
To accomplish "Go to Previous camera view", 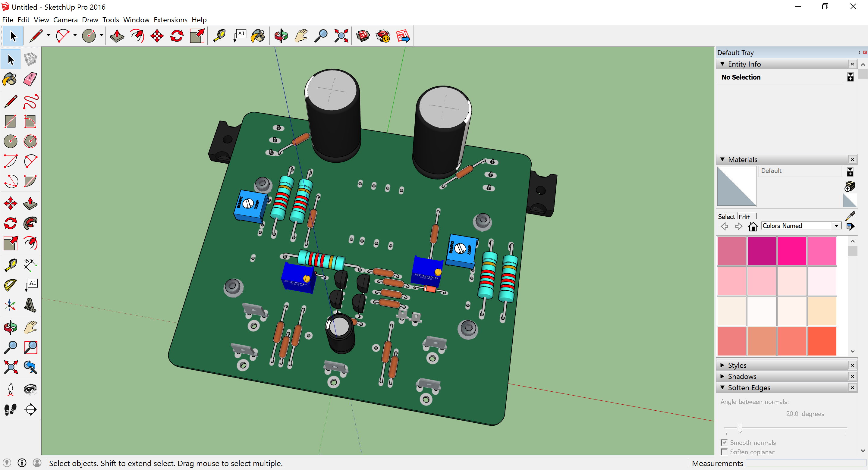I will tap(30, 367).
